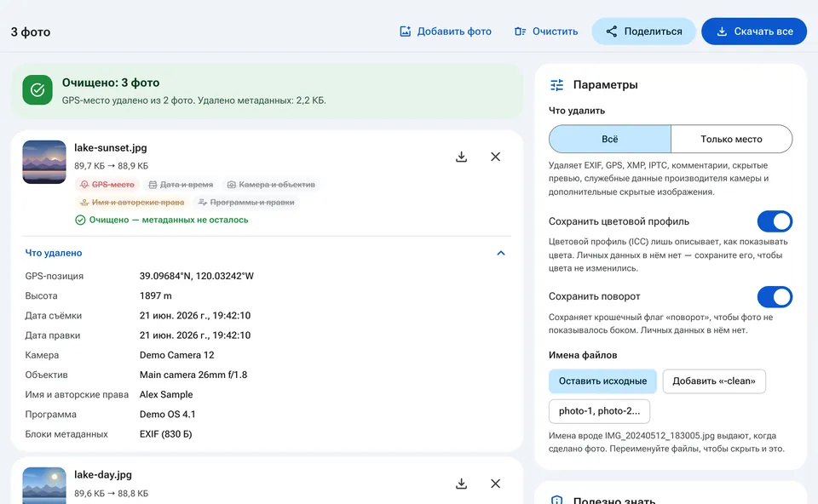
Task: Click the 3 фото heading
Action: tap(31, 31)
